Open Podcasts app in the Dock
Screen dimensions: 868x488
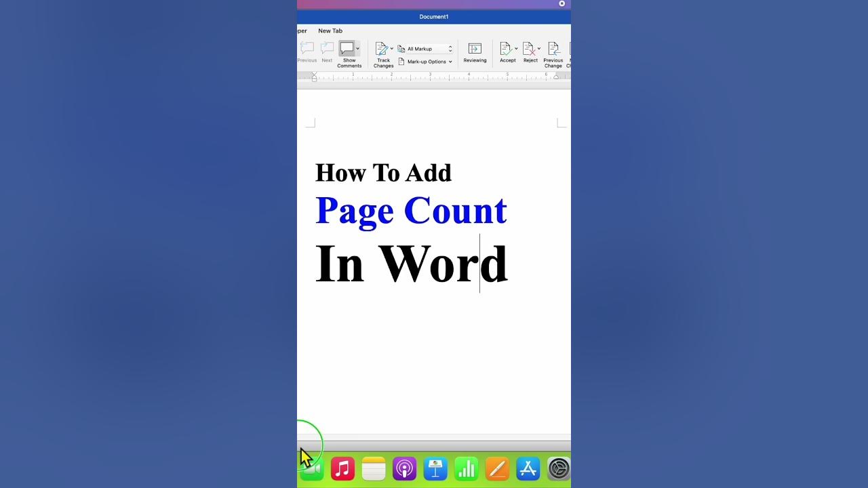coord(404,468)
